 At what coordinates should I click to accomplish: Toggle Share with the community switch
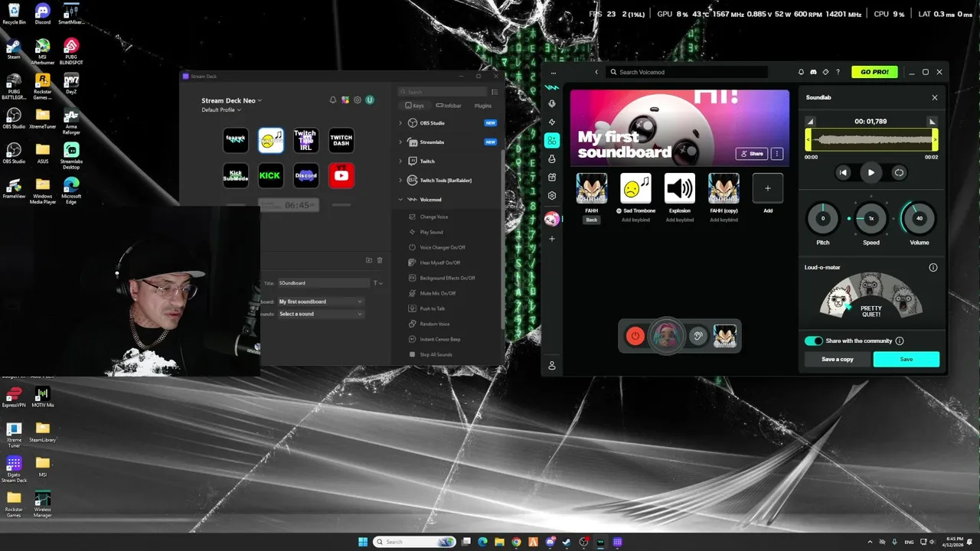tap(813, 341)
